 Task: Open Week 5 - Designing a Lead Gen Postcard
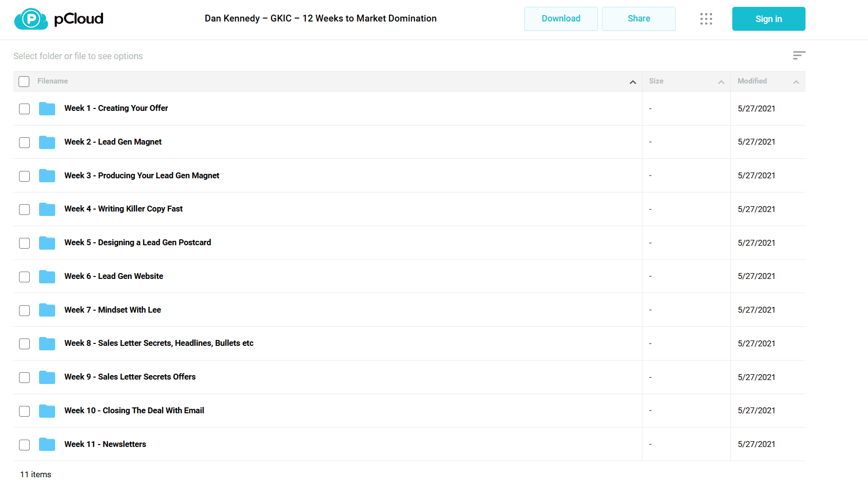(138, 242)
